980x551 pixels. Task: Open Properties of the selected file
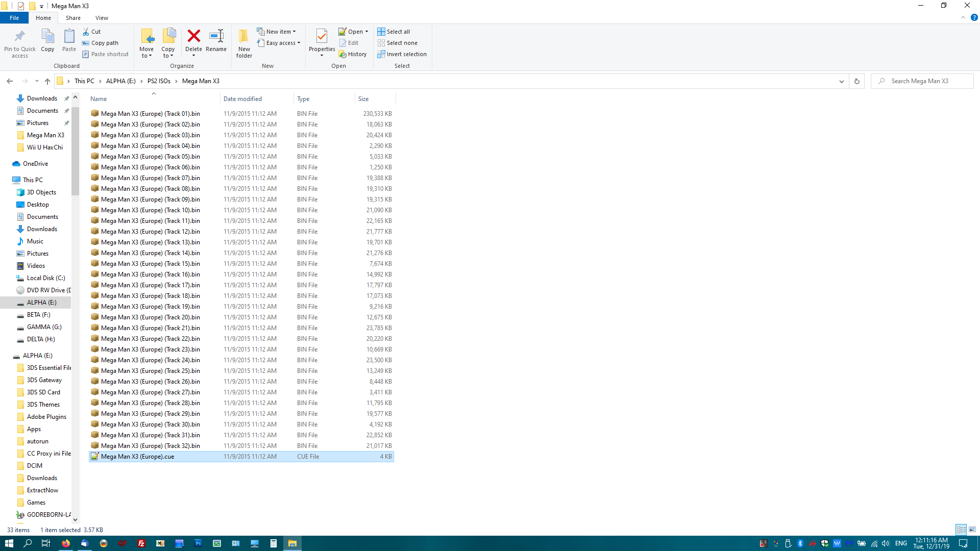[322, 40]
